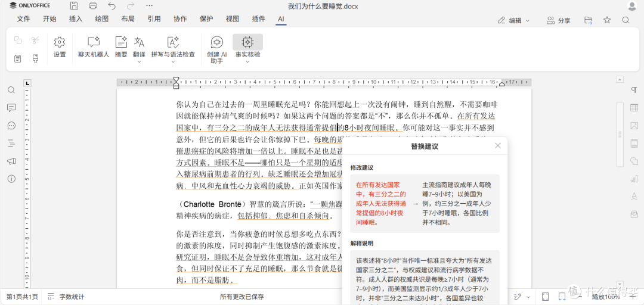644x305 pixels.
Task: Switch to the 开始 tab
Action: point(49,19)
